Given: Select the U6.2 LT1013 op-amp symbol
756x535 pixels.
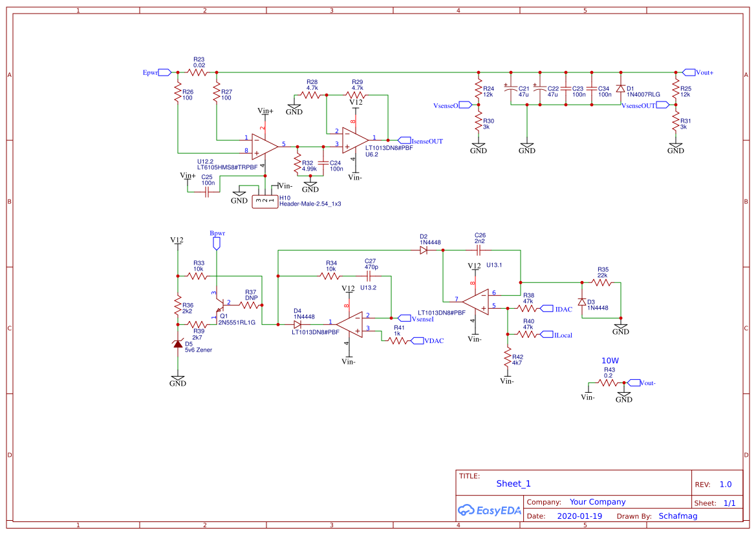Looking at the screenshot, I should tap(355, 140).
